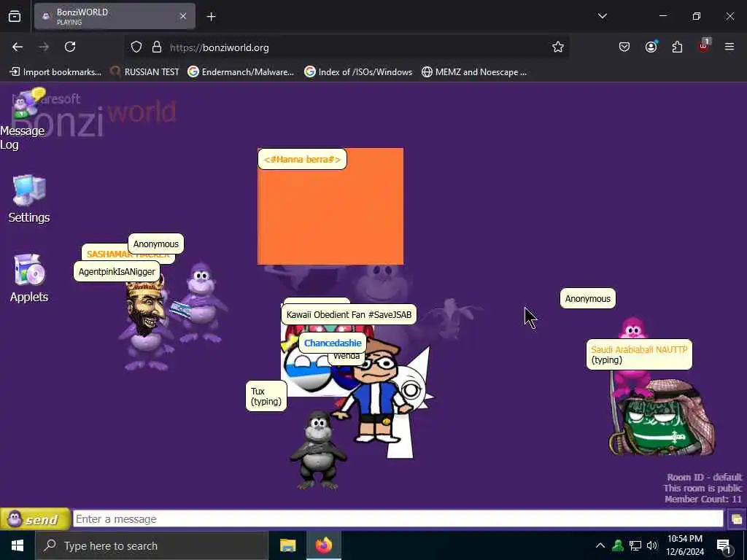This screenshot has width=747, height=560.
Task: Show hidden system tray icons
Action: [x=600, y=545]
